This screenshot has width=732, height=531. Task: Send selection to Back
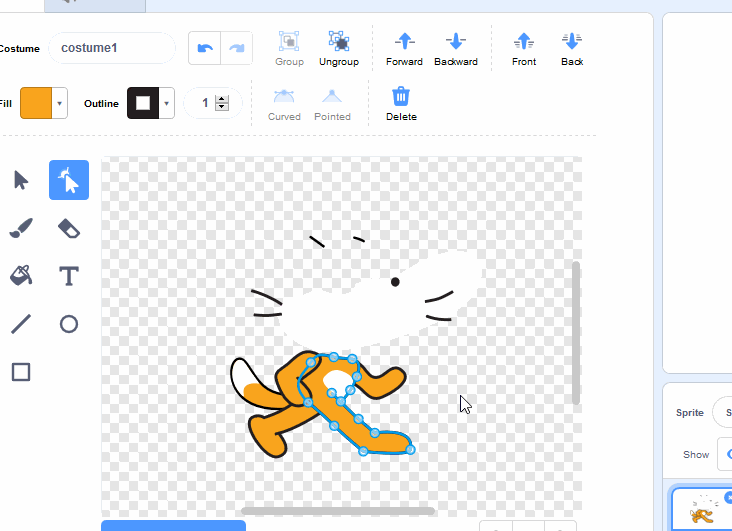pos(572,49)
